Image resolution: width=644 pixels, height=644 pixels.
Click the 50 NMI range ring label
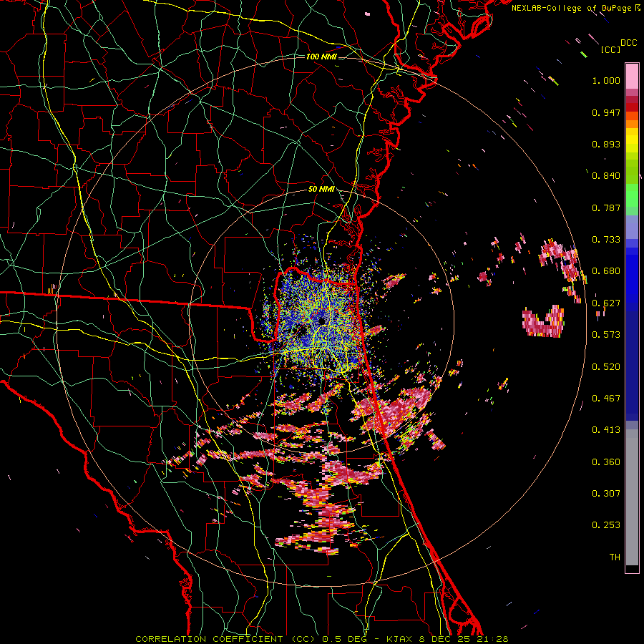point(321,190)
